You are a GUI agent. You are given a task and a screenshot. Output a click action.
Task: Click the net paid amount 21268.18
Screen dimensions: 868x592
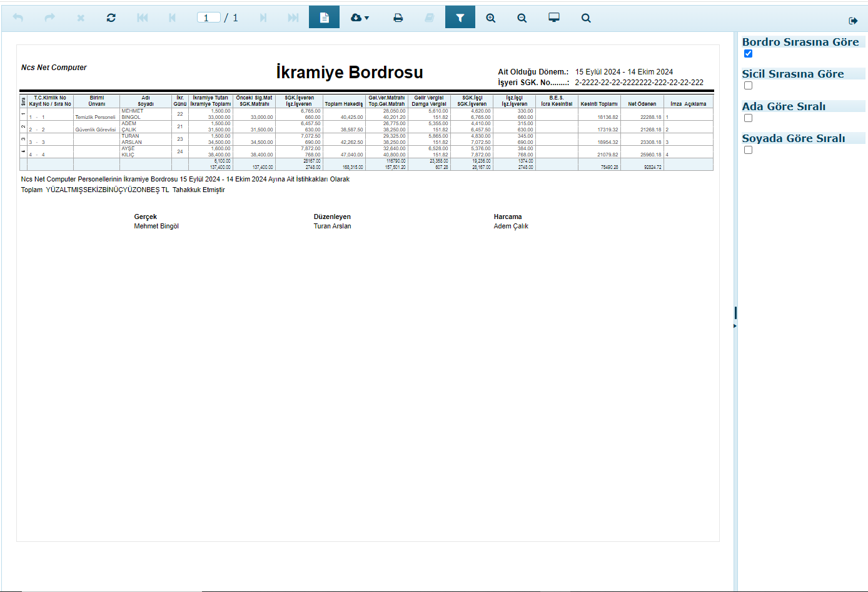pos(650,130)
